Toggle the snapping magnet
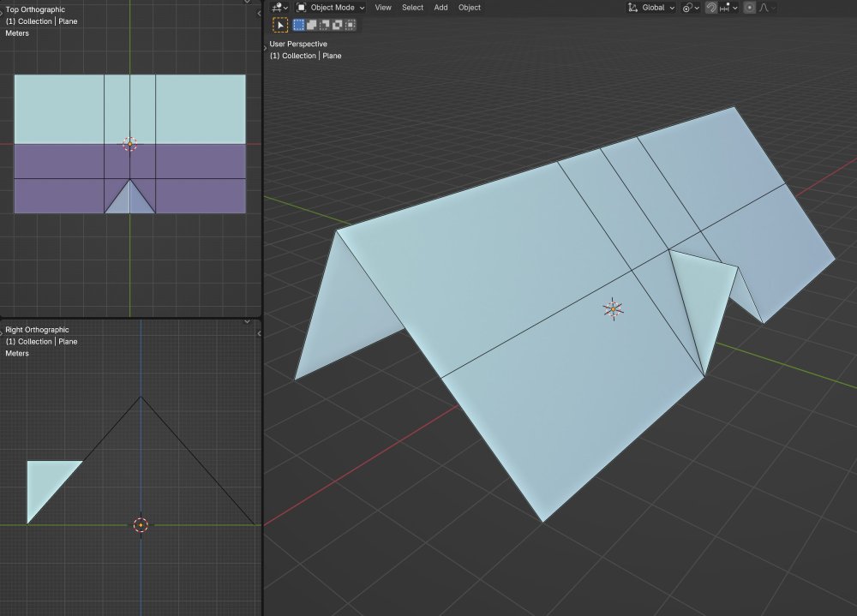This screenshot has height=616, width=857. tap(711, 8)
